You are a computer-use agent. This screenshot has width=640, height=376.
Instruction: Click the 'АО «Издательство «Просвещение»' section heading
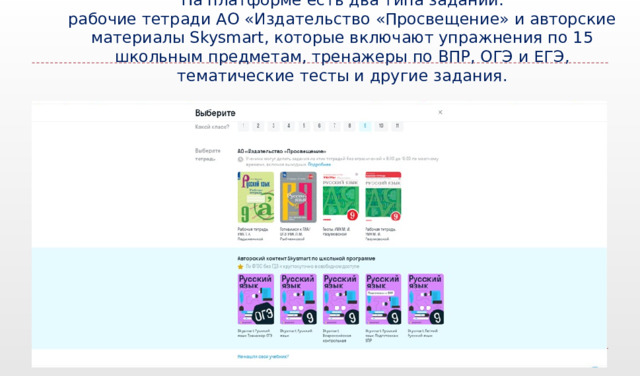282,151
